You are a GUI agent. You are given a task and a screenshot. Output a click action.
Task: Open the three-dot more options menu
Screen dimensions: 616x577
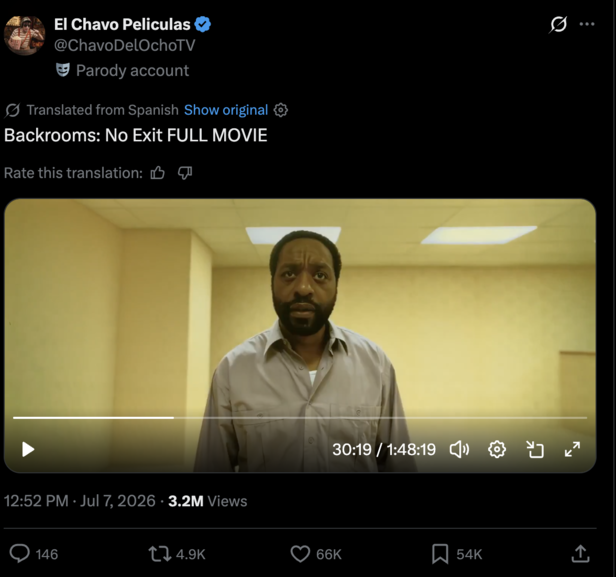click(x=587, y=24)
